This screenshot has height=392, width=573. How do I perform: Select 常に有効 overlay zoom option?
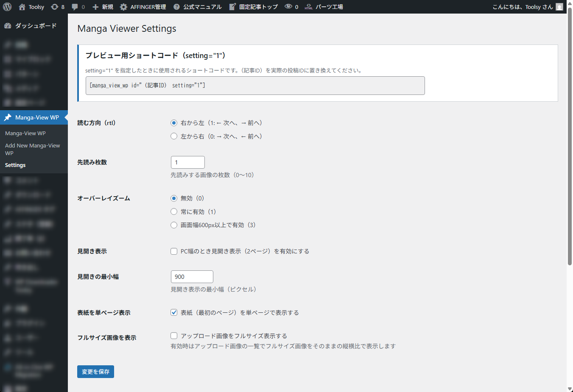[x=174, y=211]
